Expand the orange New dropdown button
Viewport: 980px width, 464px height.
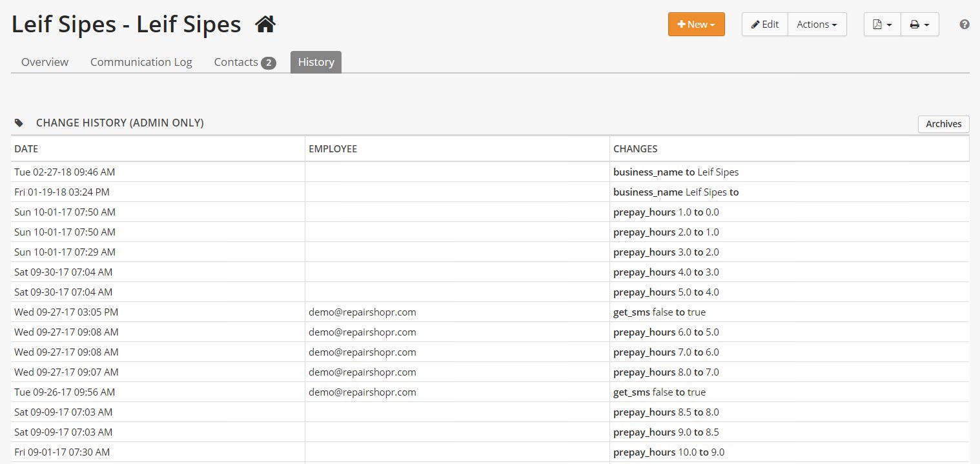697,25
